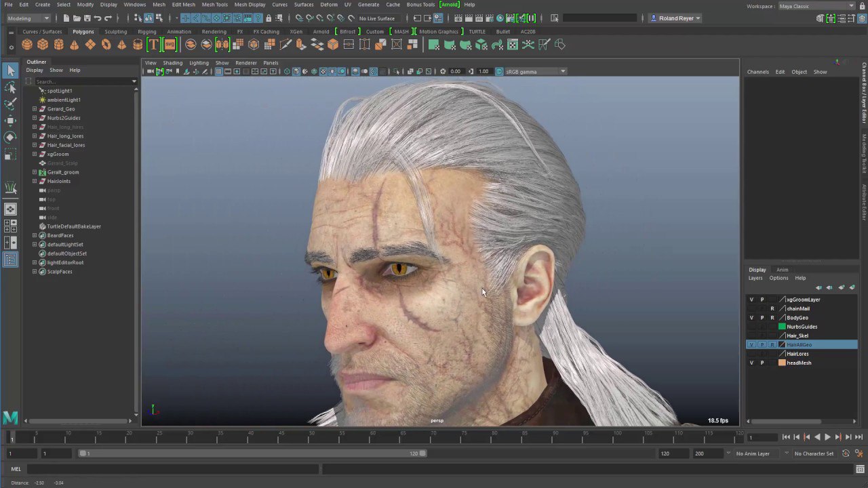The image size is (868, 488).
Task: Open the Arnold menu in menu bar
Action: [450, 5]
